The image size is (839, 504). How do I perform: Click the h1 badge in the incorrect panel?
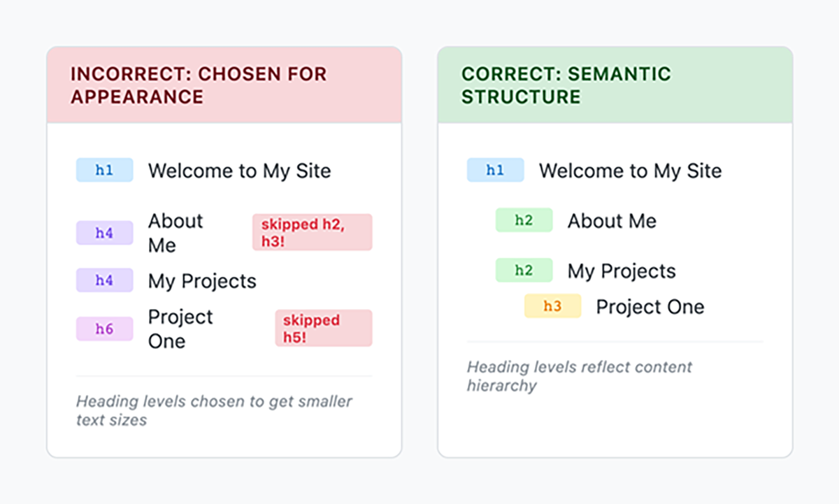click(104, 171)
